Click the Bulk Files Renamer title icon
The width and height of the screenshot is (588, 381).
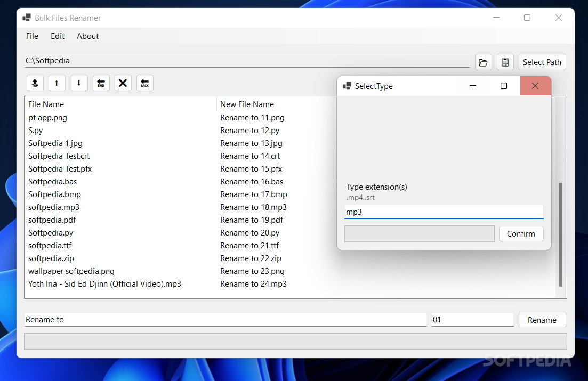tap(27, 18)
